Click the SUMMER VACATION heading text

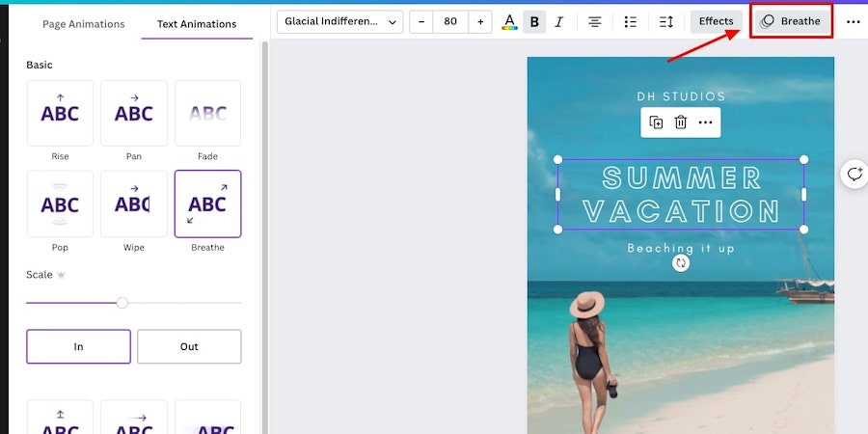(x=681, y=194)
